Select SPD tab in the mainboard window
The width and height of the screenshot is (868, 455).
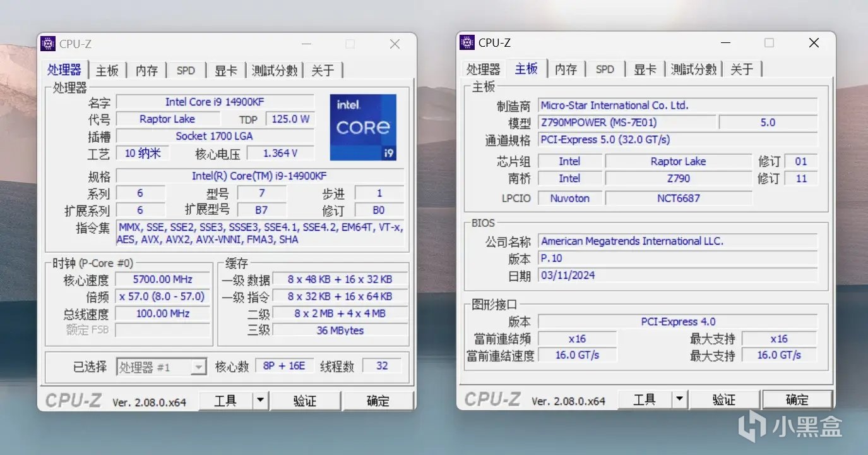click(605, 69)
